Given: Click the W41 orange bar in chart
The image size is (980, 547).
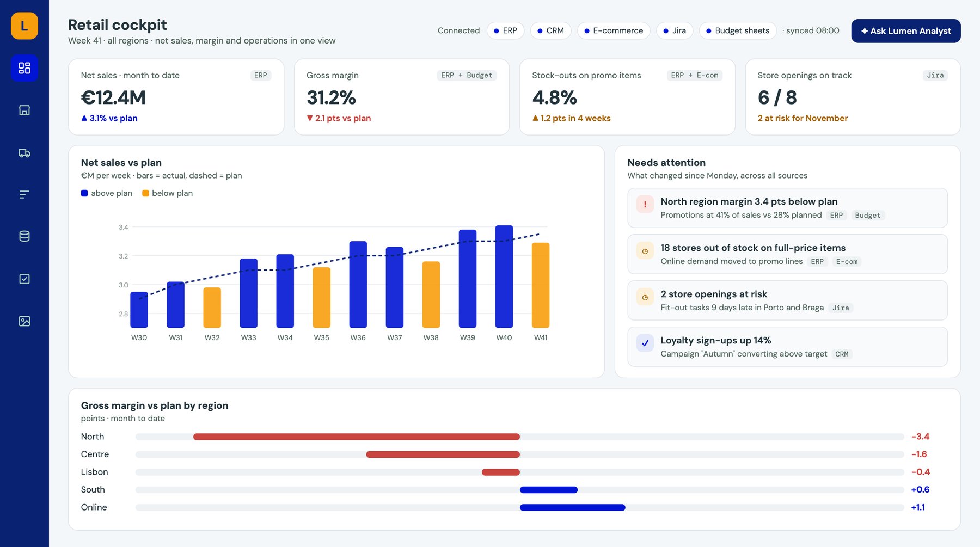Looking at the screenshot, I should click(541, 285).
